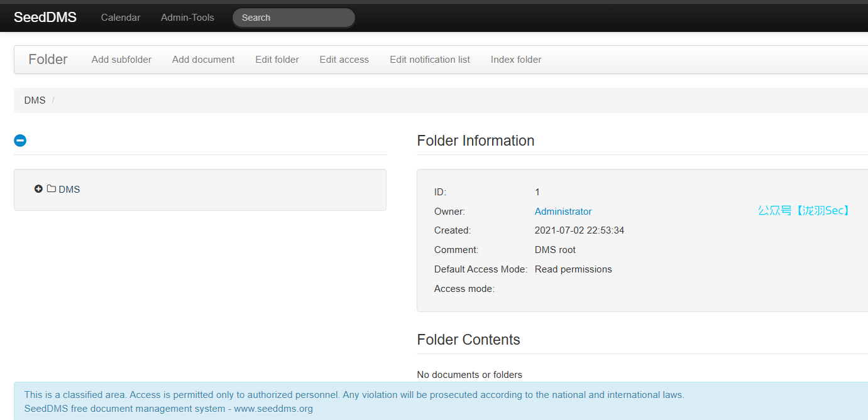Open the Administrator owner link

(x=563, y=212)
